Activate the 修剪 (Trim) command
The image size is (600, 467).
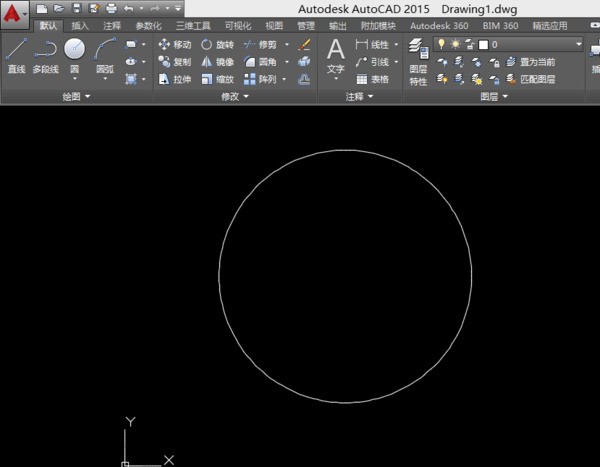[260, 44]
